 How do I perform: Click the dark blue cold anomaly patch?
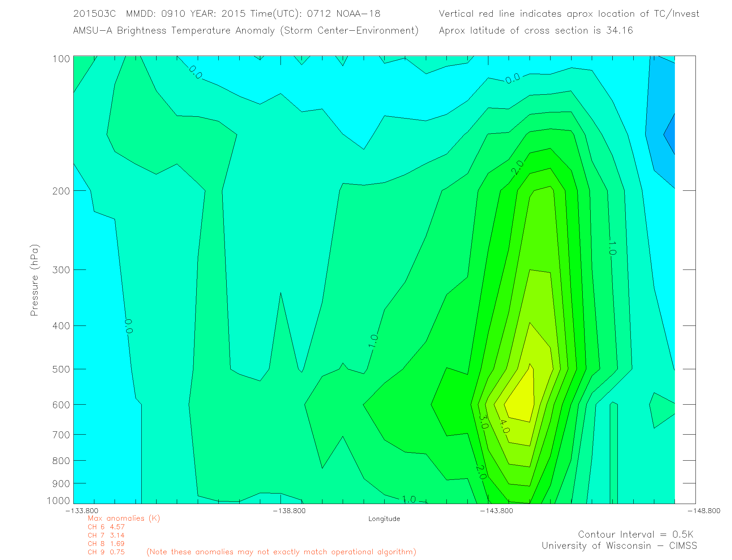671,135
